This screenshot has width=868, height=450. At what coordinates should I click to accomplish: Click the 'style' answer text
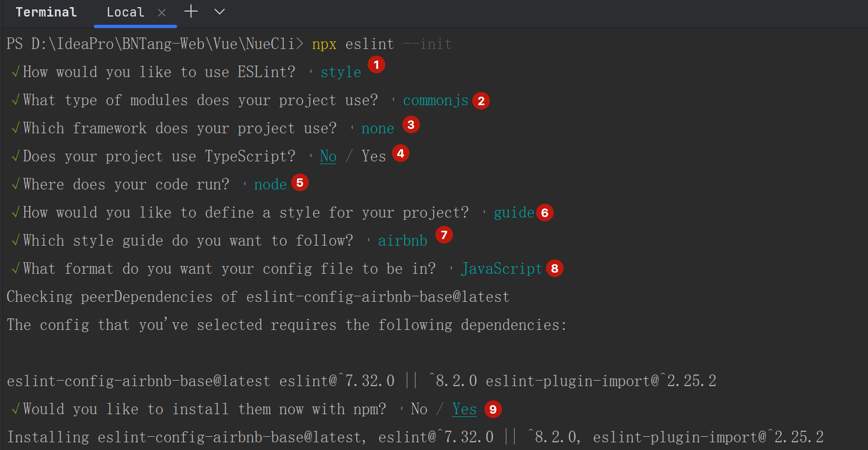coord(341,72)
